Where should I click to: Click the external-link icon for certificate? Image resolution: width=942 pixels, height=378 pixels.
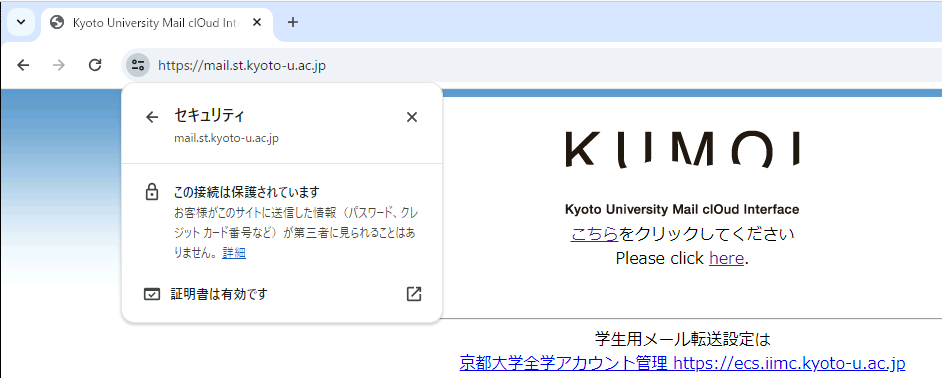point(414,294)
